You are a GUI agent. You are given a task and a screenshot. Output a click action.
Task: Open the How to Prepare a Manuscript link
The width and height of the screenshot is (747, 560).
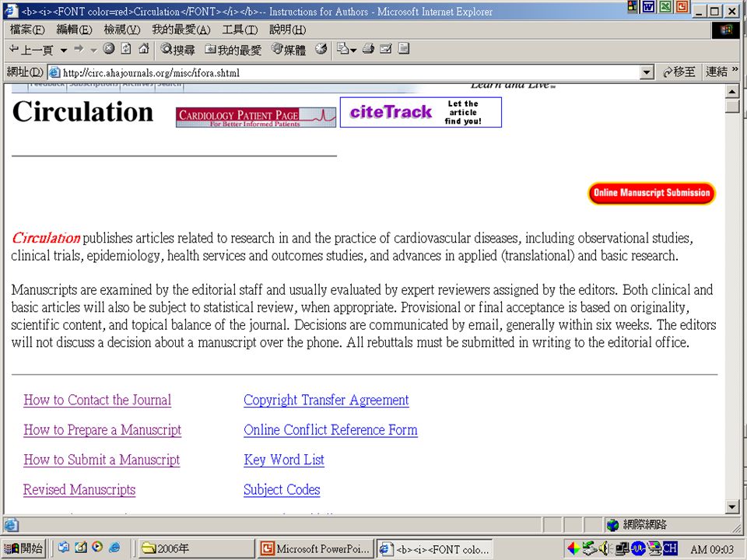point(103,430)
